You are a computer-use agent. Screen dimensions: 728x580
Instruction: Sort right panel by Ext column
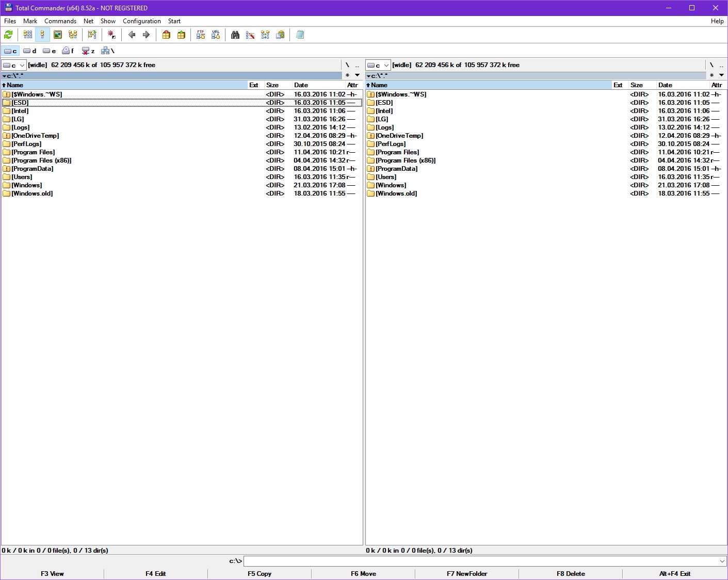(620, 85)
